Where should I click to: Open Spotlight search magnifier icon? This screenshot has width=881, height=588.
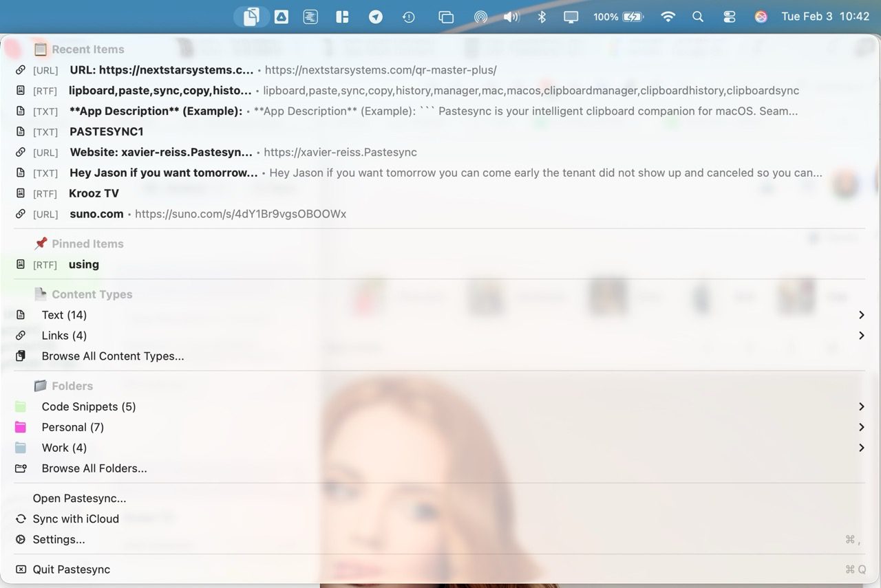[x=698, y=17]
